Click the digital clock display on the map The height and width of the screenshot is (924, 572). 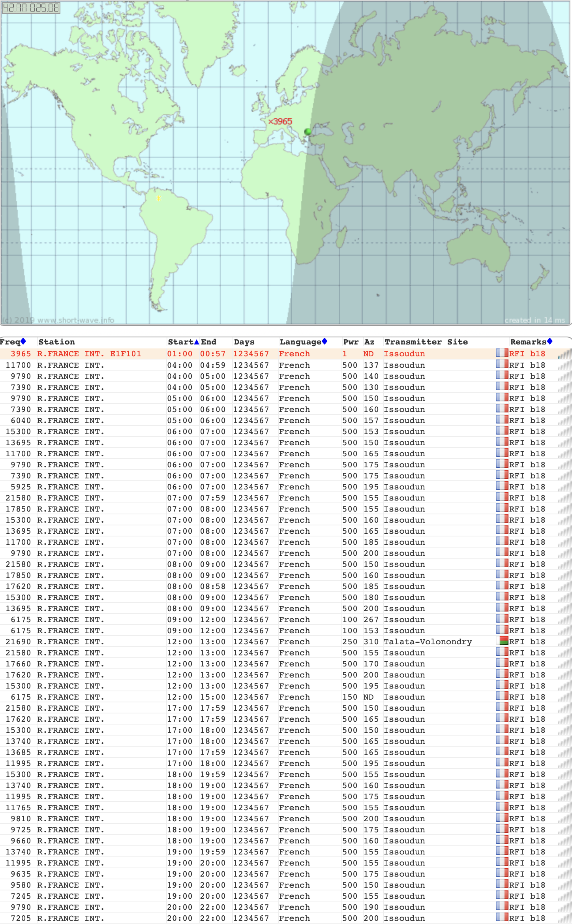pyautogui.click(x=31, y=8)
